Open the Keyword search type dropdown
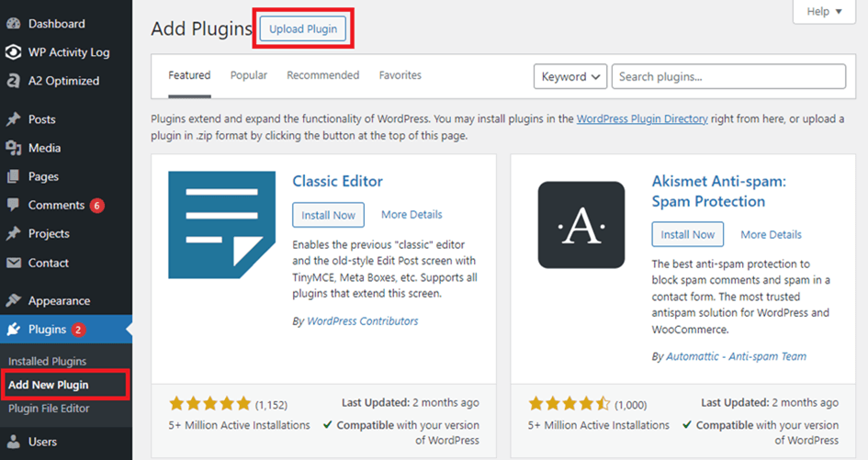868x460 pixels. click(x=570, y=76)
